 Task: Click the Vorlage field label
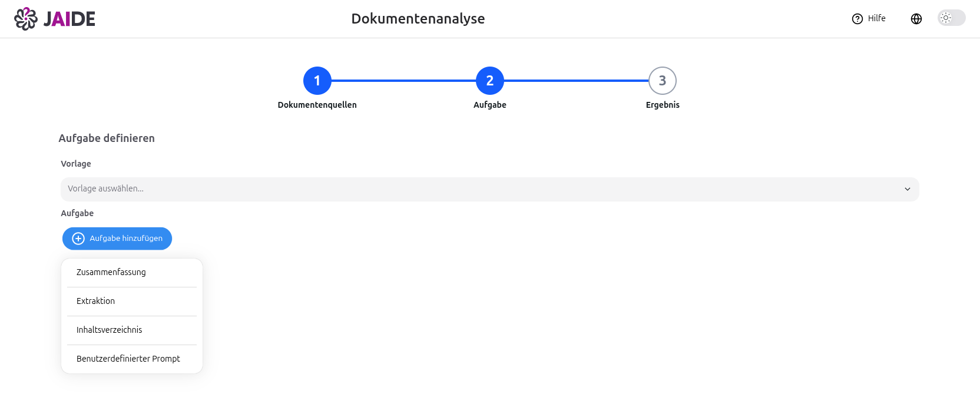click(76, 164)
